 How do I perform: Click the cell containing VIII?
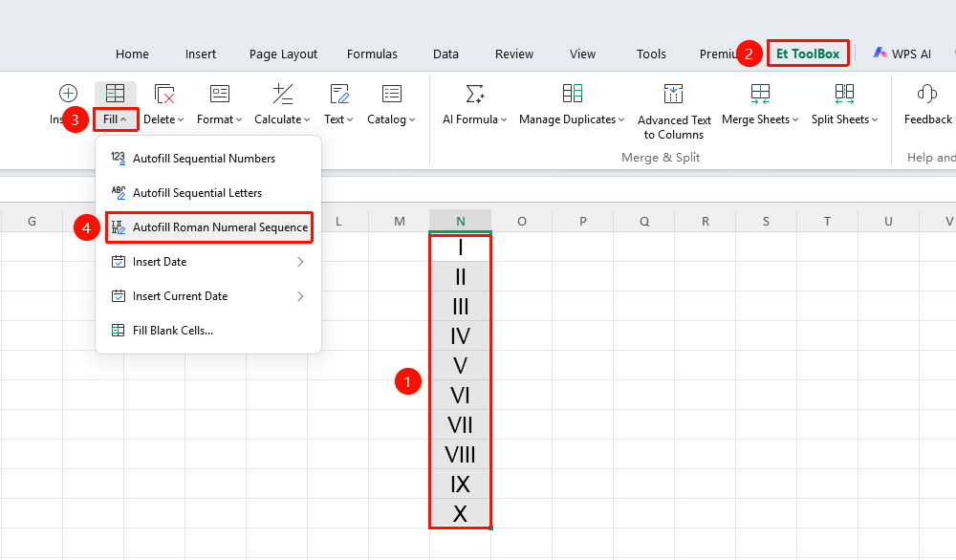pos(461,455)
